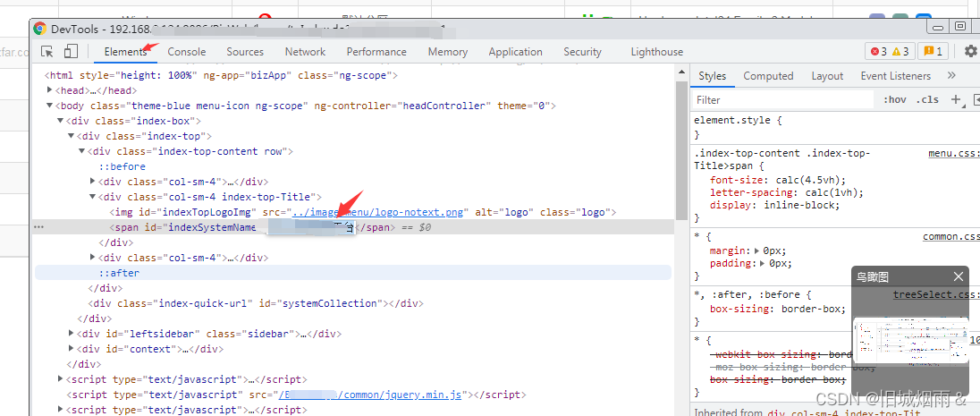Open DevTools settings gear

(x=970, y=51)
